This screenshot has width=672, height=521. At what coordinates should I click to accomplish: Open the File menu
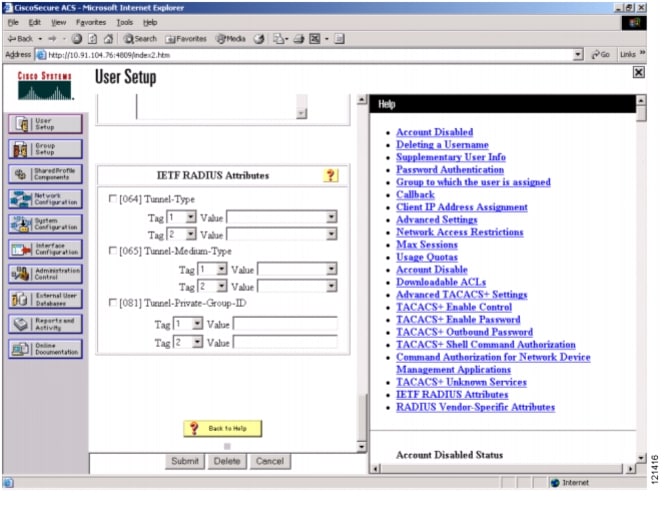[13, 22]
